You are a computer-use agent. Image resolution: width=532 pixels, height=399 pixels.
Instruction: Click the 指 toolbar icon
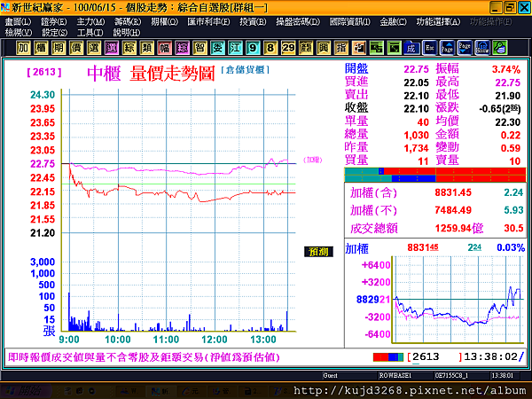click(341, 48)
